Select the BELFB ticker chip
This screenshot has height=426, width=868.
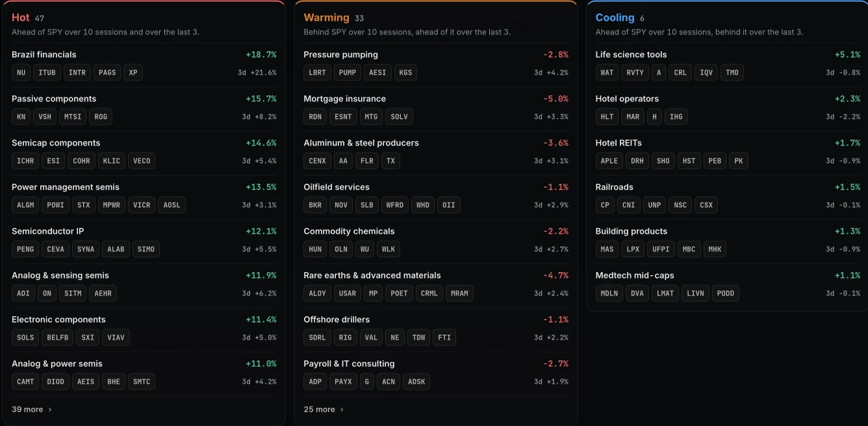[x=58, y=338]
